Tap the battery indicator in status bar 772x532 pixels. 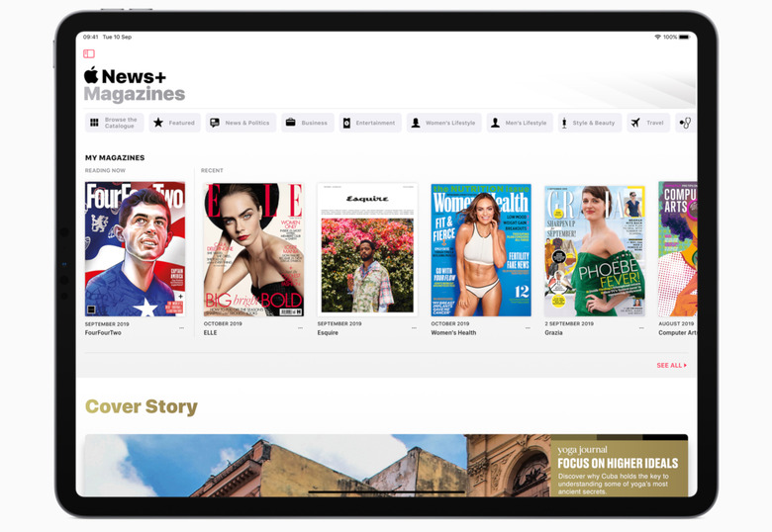[683, 37]
